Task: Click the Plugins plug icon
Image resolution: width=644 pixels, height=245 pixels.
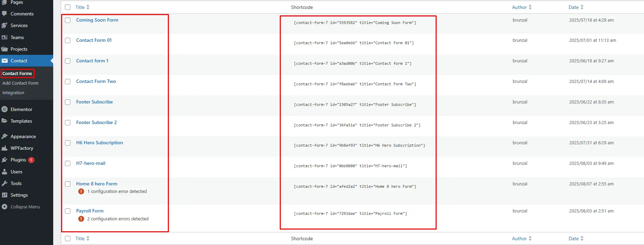Action: click(x=4, y=160)
